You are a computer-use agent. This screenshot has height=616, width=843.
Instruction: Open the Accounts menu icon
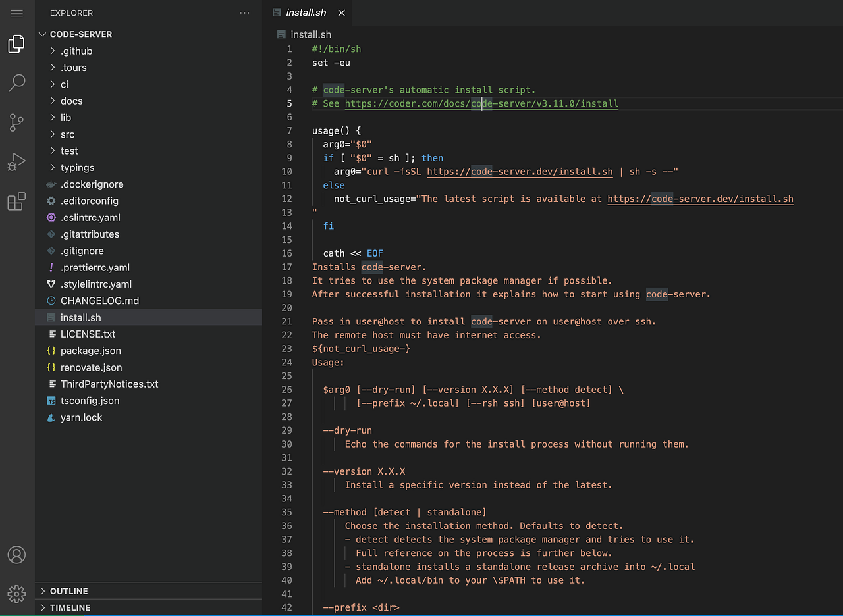tap(17, 555)
